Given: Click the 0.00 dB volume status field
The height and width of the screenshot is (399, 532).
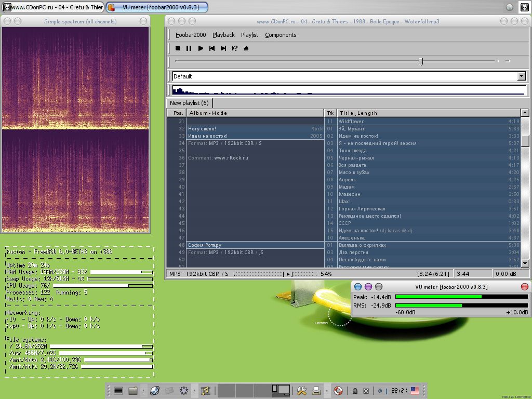Looking at the screenshot, I should [510, 274].
